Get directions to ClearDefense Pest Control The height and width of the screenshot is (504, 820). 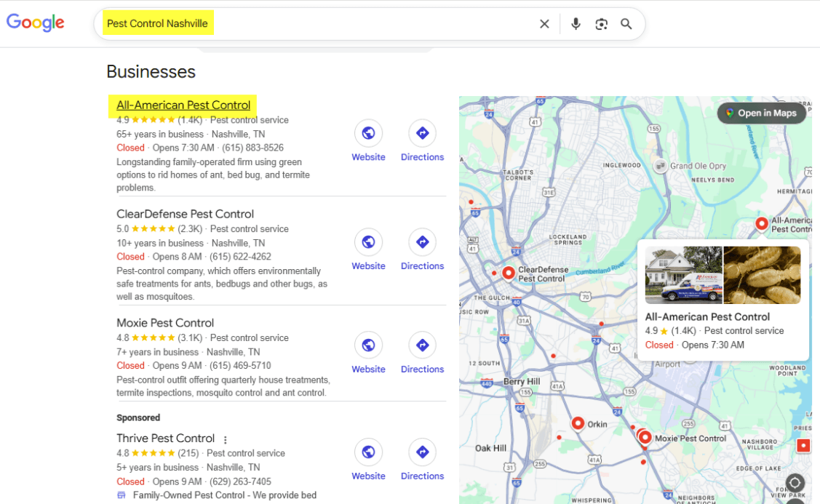coord(422,242)
